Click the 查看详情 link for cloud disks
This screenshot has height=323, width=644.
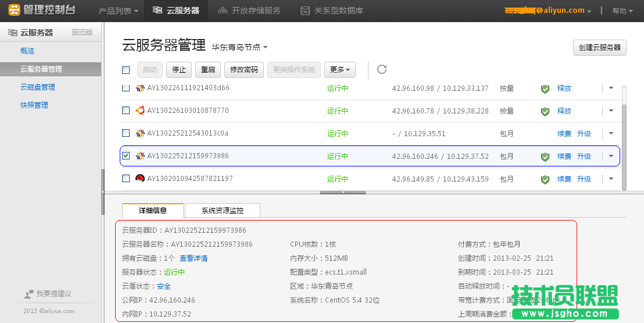[194, 258]
